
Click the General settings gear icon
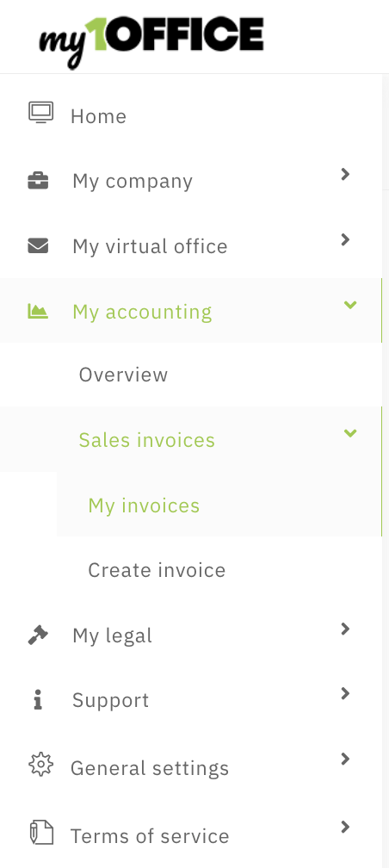tap(41, 766)
